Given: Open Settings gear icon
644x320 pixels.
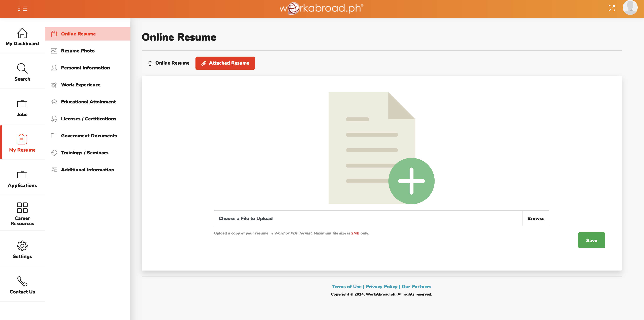Looking at the screenshot, I should pos(22,246).
